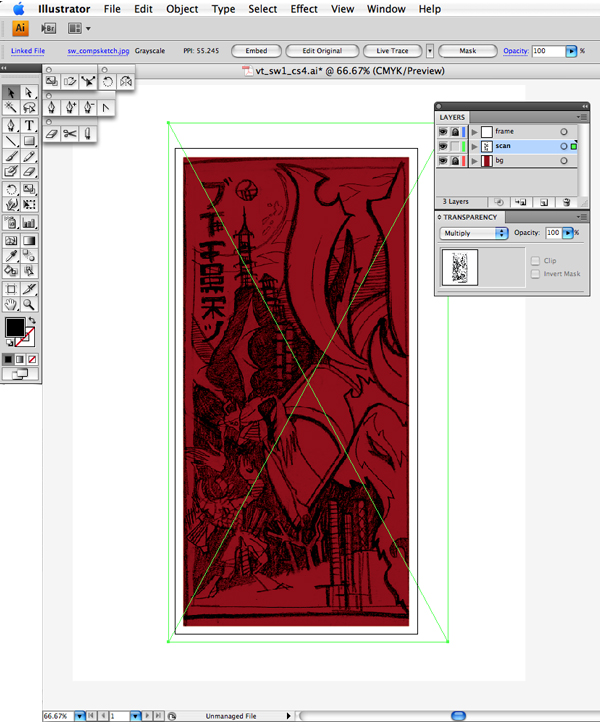
Task: Click the sw_compsketch.jpg file link
Action: click(x=98, y=51)
